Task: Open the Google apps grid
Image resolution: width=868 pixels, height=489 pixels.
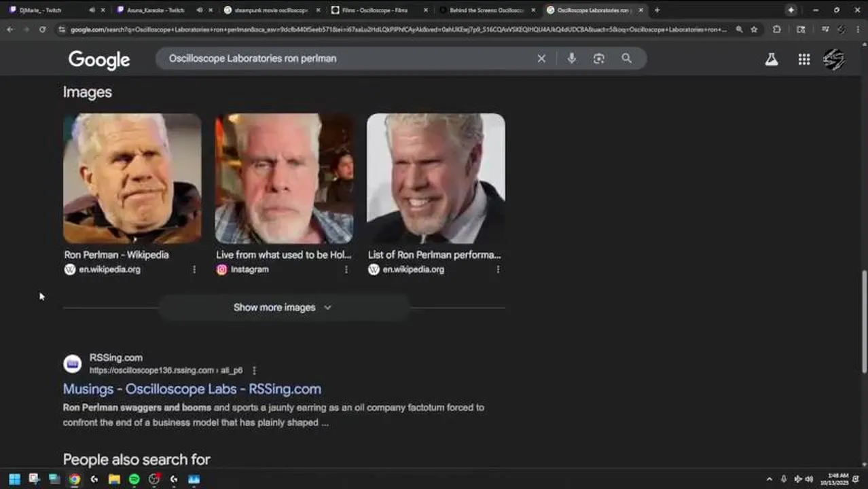Action: [x=804, y=59]
